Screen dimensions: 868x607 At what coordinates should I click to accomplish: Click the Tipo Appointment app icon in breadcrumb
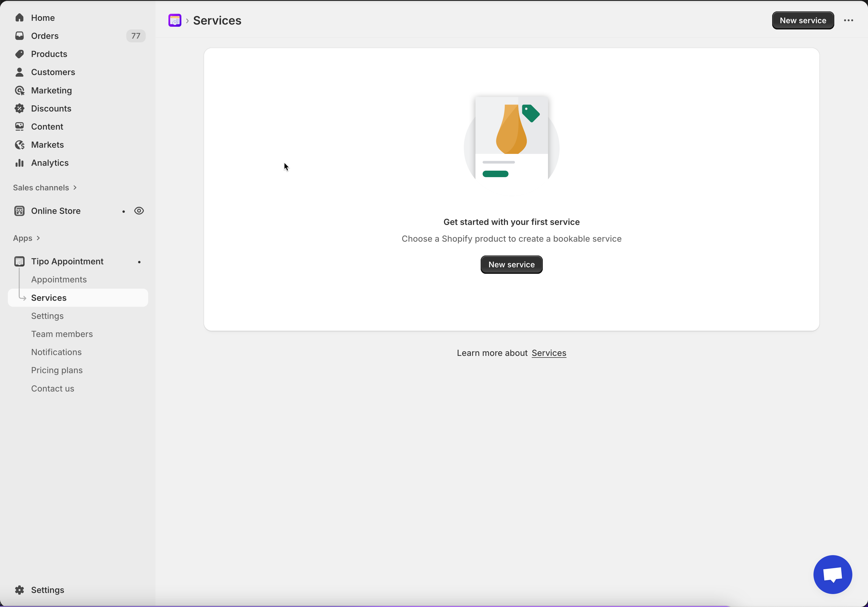click(175, 21)
